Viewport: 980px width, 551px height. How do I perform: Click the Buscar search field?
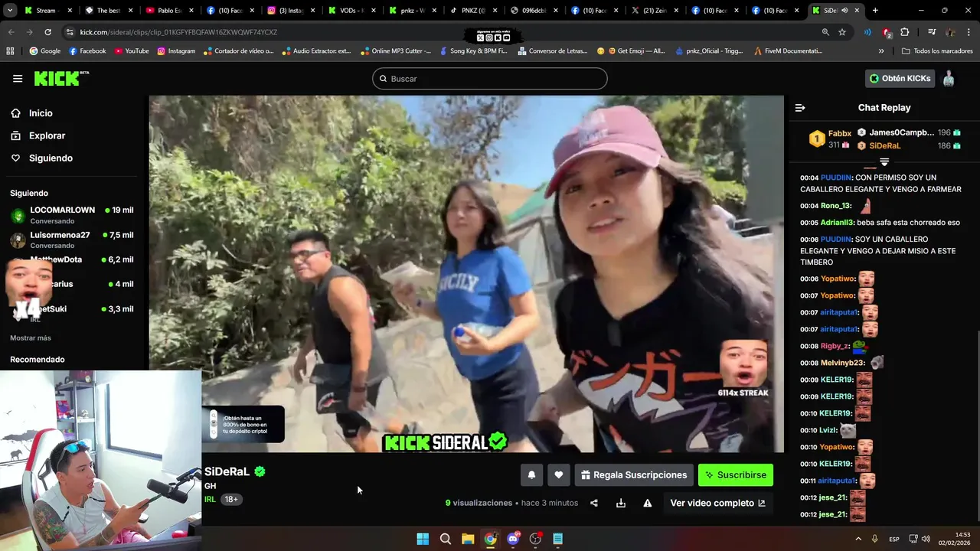click(x=490, y=79)
